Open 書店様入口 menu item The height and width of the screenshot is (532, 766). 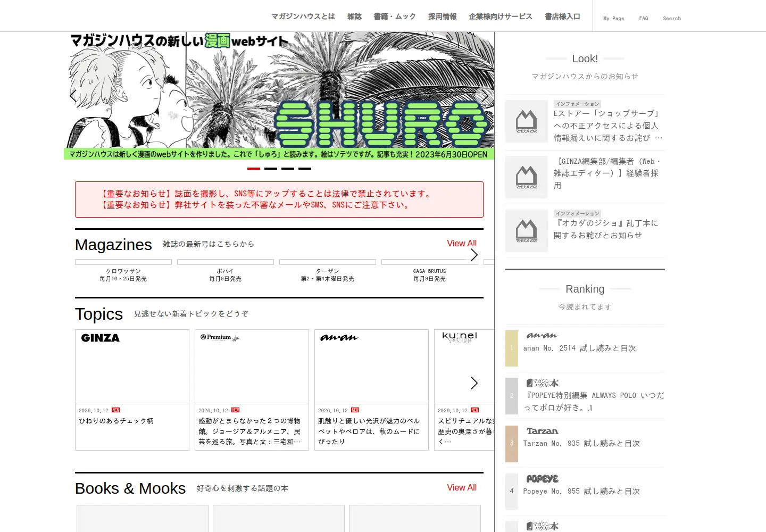point(562,16)
